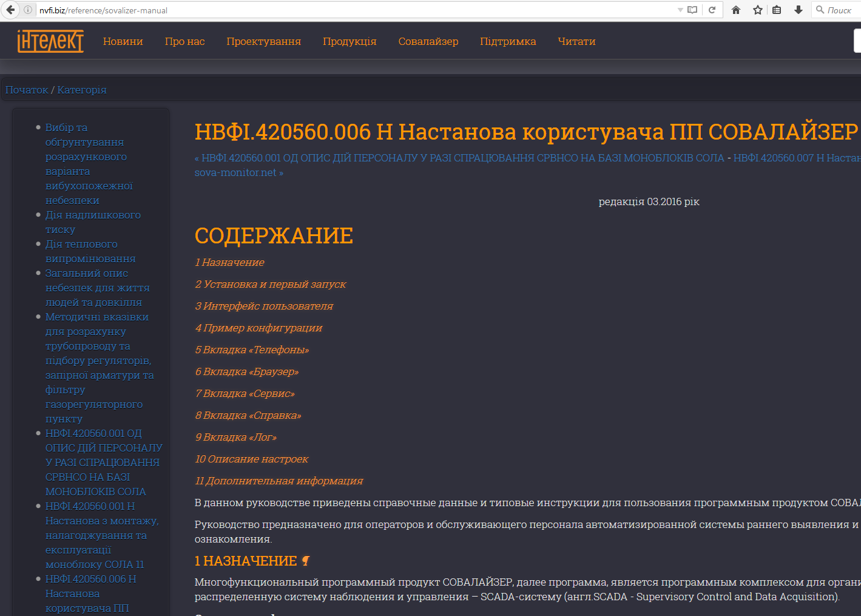Show bookmarks list icon

[x=777, y=10]
